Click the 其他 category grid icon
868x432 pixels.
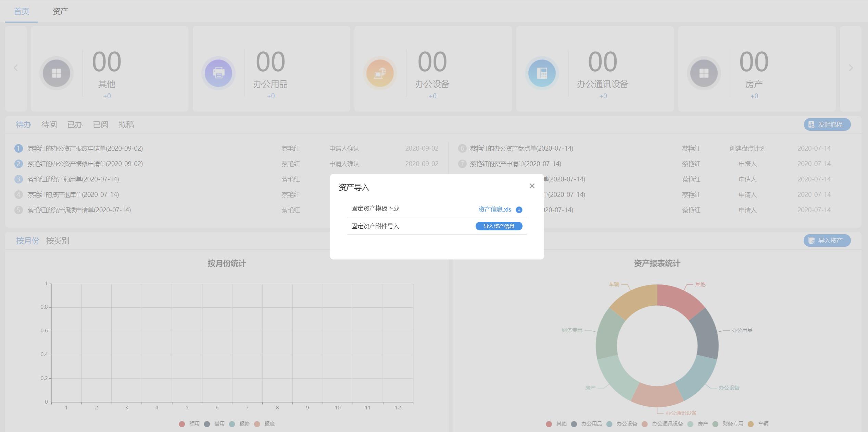(56, 73)
